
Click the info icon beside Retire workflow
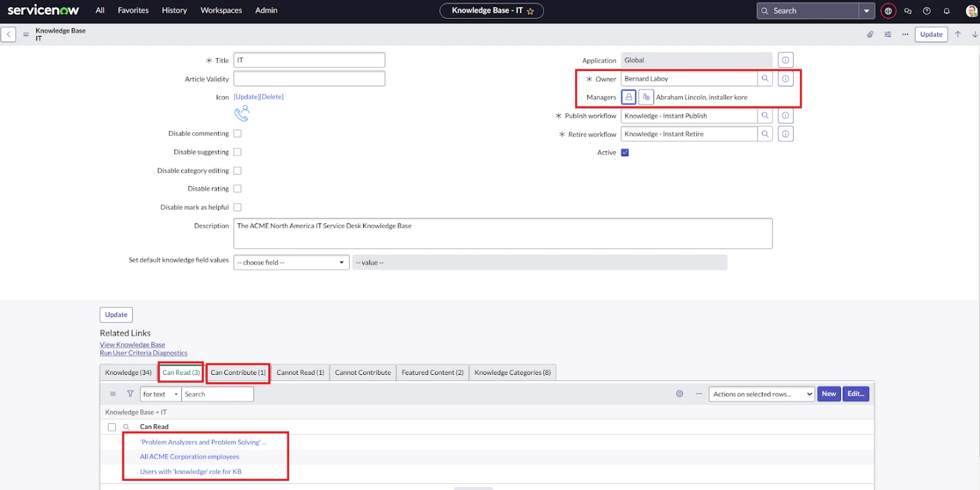[785, 134]
